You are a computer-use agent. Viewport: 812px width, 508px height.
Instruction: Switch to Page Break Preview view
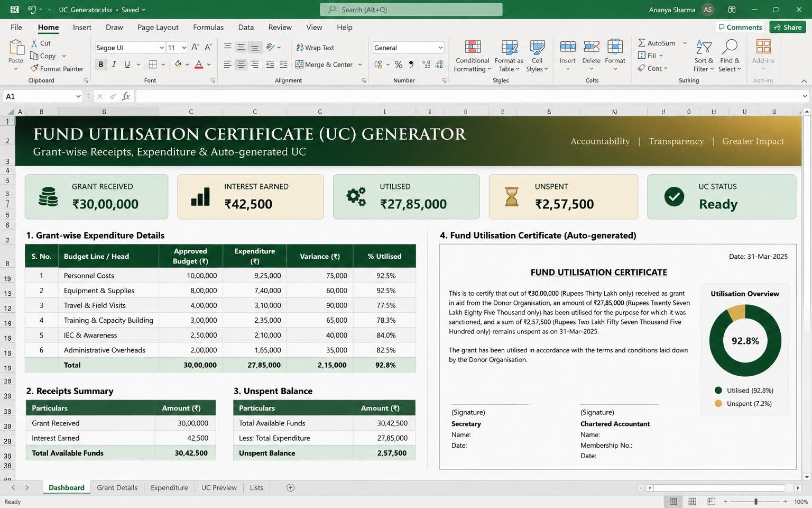click(711, 502)
